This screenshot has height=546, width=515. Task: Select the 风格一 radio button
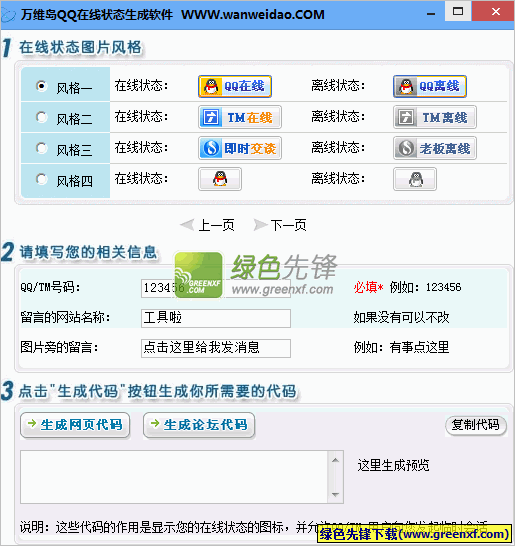pyautogui.click(x=41, y=86)
